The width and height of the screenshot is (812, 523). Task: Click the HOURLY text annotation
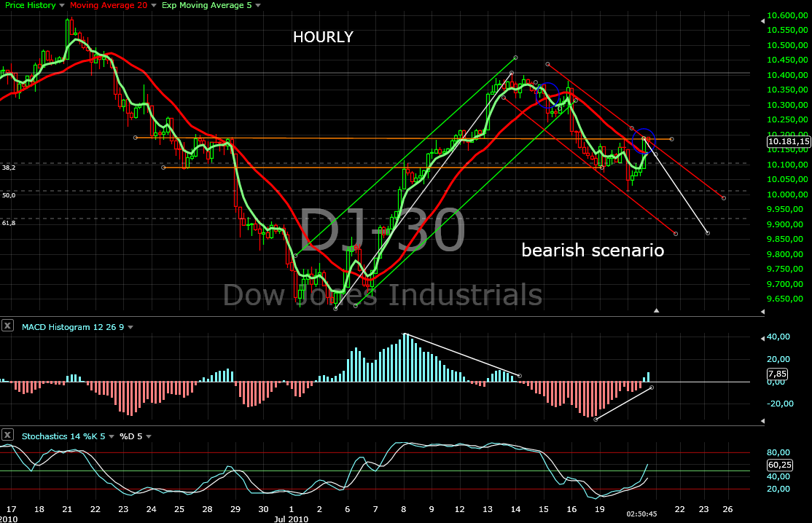[323, 37]
